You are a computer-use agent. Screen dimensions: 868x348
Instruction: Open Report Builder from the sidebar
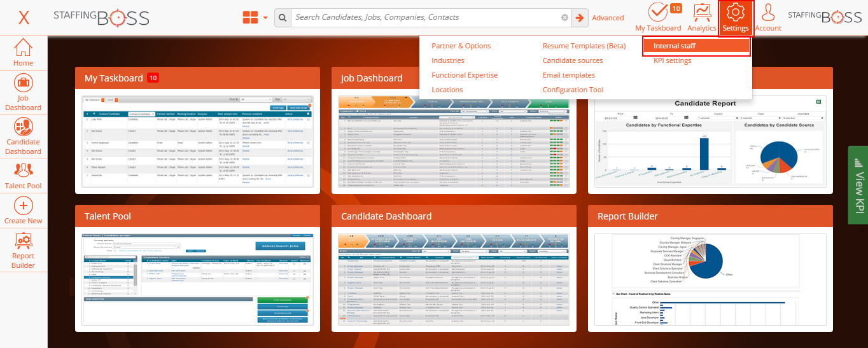coord(24,251)
